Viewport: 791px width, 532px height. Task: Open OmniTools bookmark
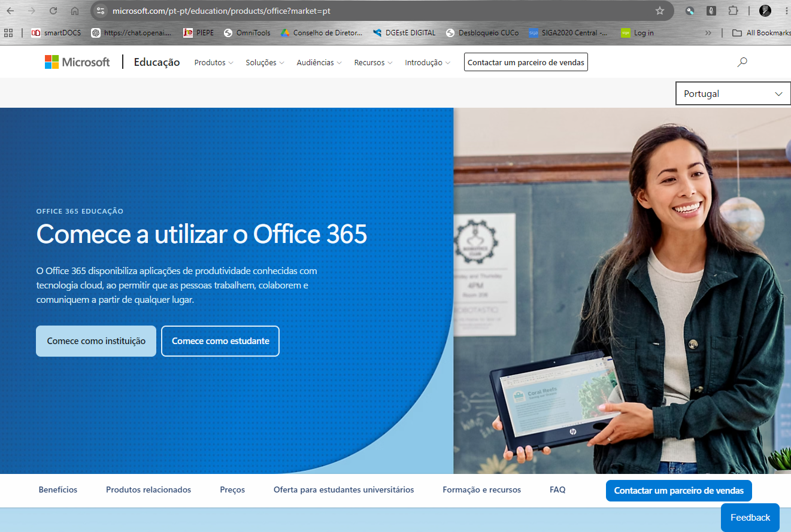pos(247,33)
